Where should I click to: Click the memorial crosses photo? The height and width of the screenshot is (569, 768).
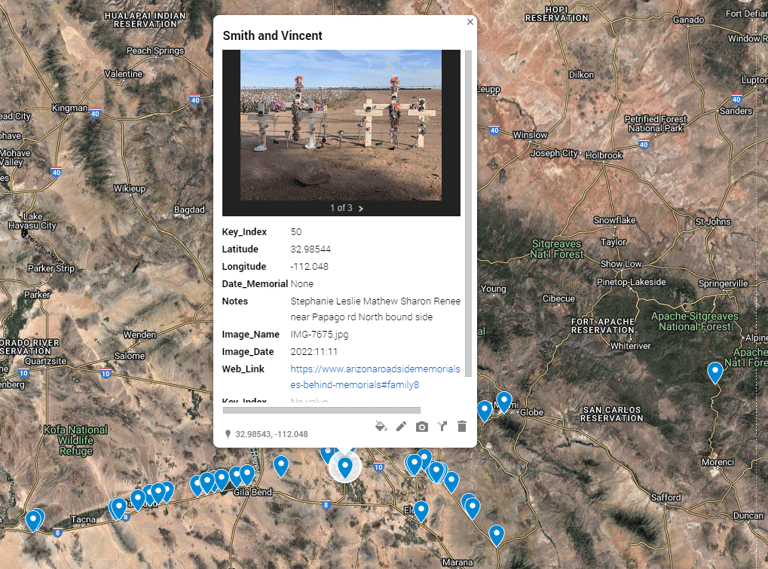coord(341,125)
